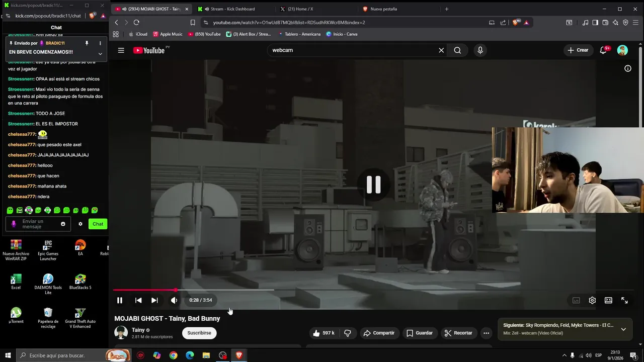The height and width of the screenshot is (362, 644).
Task: Open a new browser tab
Action: point(446,9)
